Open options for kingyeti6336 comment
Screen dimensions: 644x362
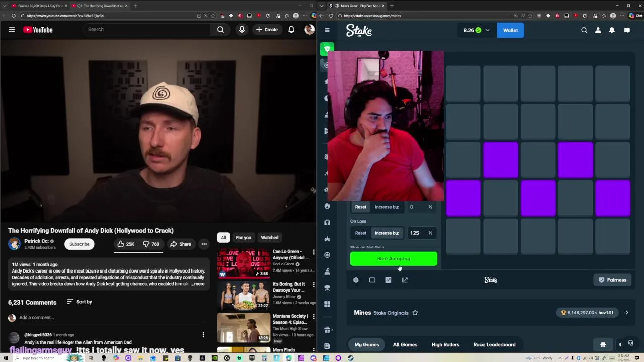[203, 335]
